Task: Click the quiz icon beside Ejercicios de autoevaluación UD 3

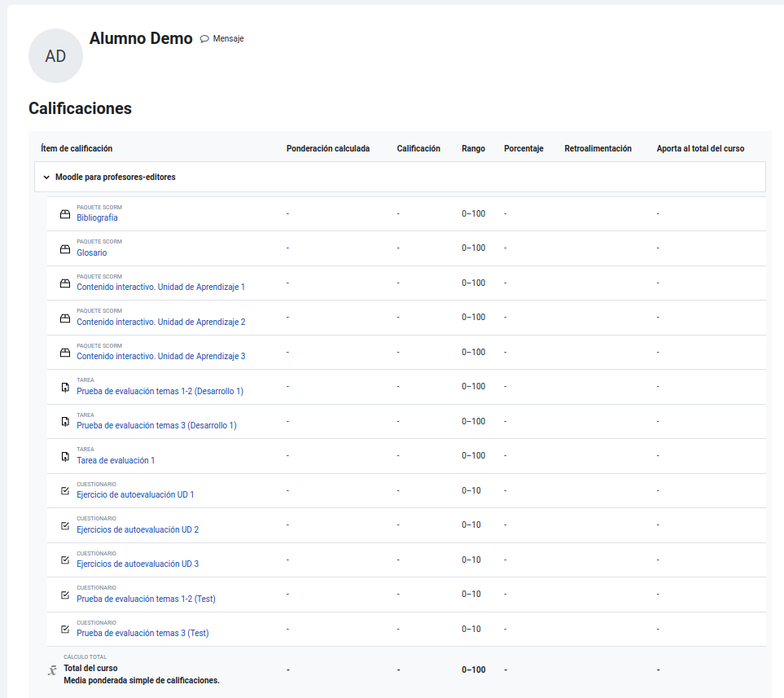Action: coord(65,560)
